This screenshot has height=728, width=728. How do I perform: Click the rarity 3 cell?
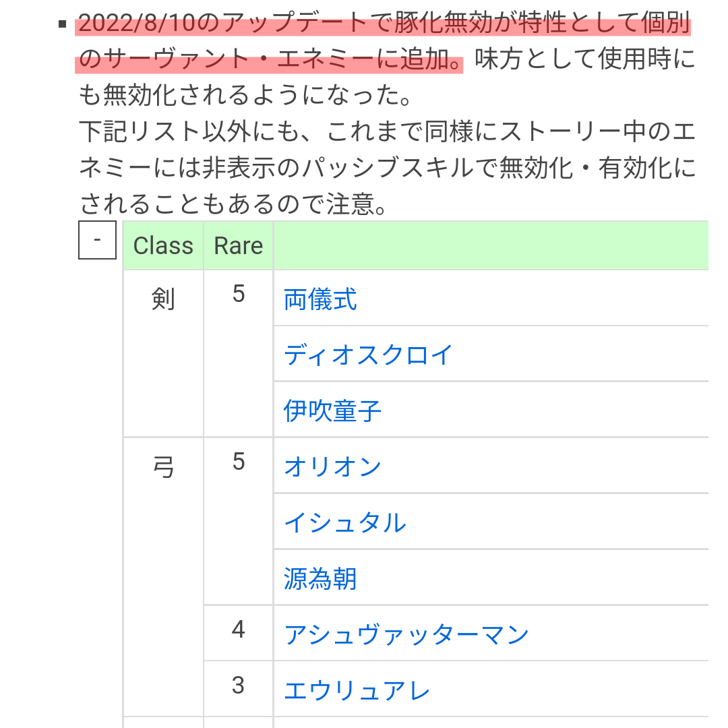238,686
